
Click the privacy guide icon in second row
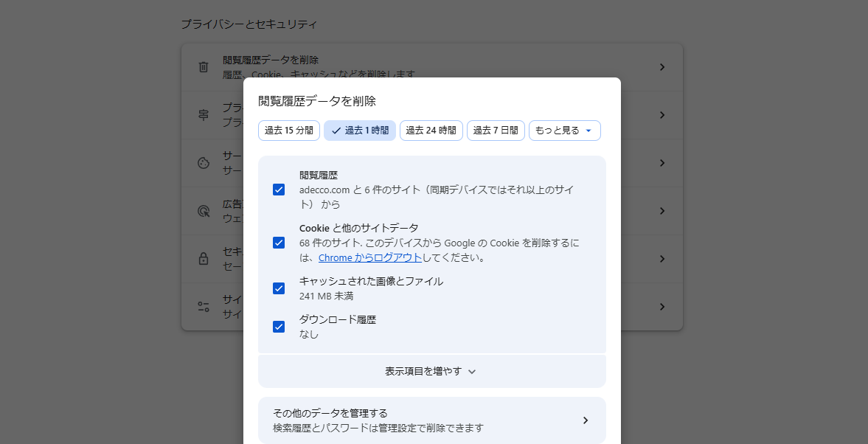click(x=204, y=115)
